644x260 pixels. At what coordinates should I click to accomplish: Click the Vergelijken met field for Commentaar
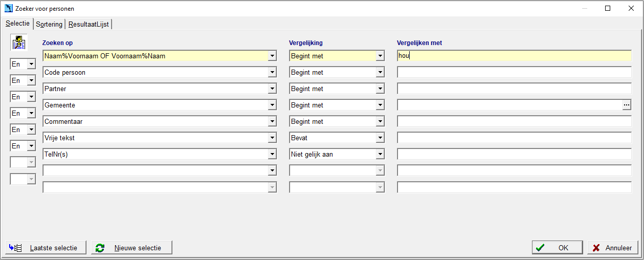(514, 121)
